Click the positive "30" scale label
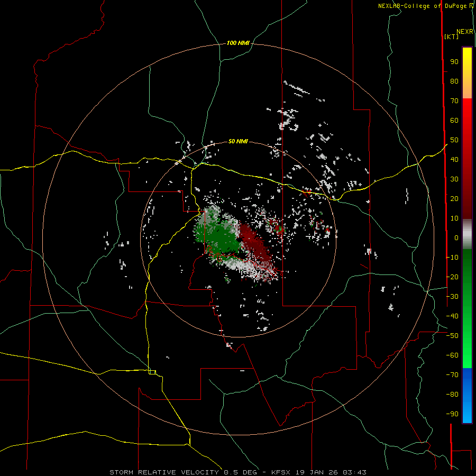The height and width of the screenshot is (476, 476). [x=454, y=179]
